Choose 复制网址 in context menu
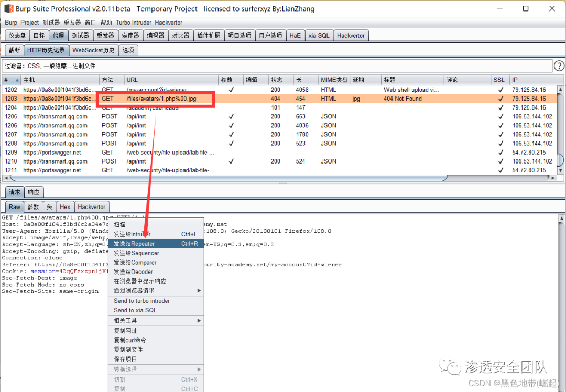 [156, 331]
